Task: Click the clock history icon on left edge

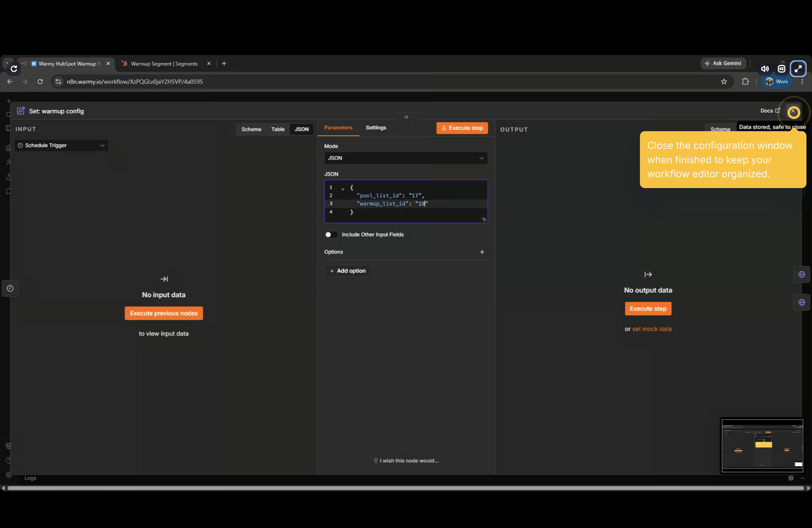Action: coord(10,289)
